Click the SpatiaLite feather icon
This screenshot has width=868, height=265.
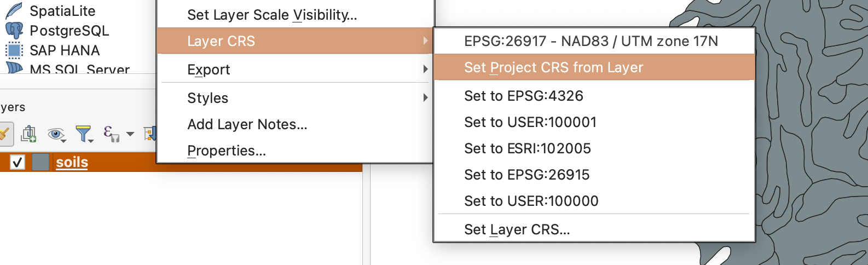point(14,10)
